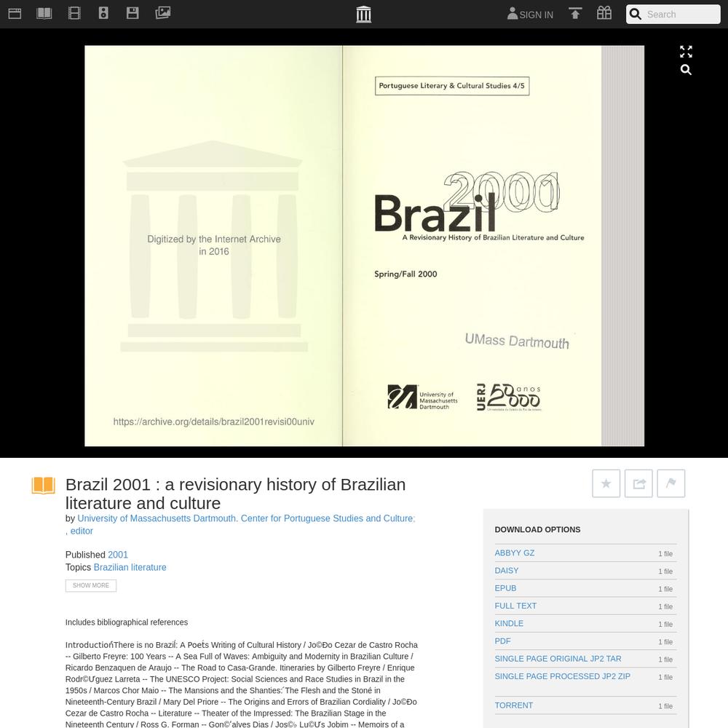This screenshot has height=728, width=728.
Task: Click the Upload arrow icon
Action: click(x=575, y=13)
